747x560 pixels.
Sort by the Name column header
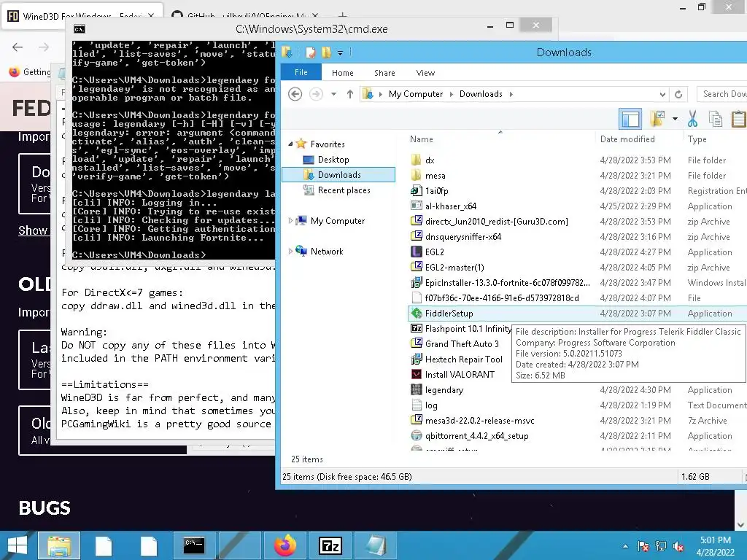click(421, 139)
